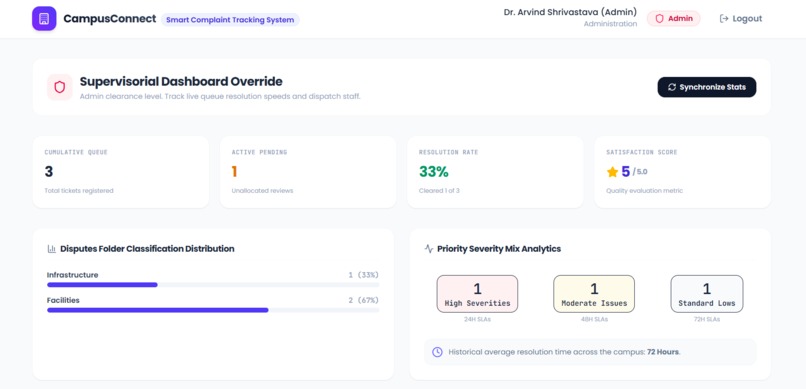Click the 'SATISFACTION SCORE' label
This screenshot has width=806, height=389.
pyautogui.click(x=642, y=152)
